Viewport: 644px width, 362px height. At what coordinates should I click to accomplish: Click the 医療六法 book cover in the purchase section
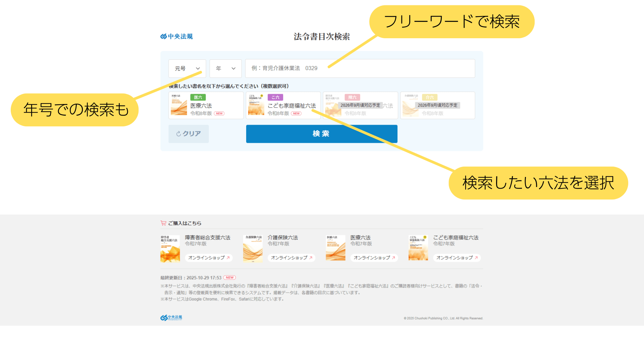coord(335,248)
